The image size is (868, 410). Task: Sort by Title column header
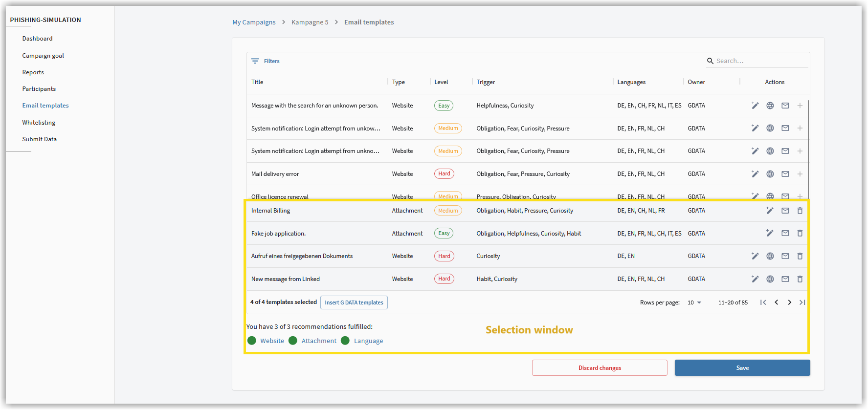[x=257, y=82]
